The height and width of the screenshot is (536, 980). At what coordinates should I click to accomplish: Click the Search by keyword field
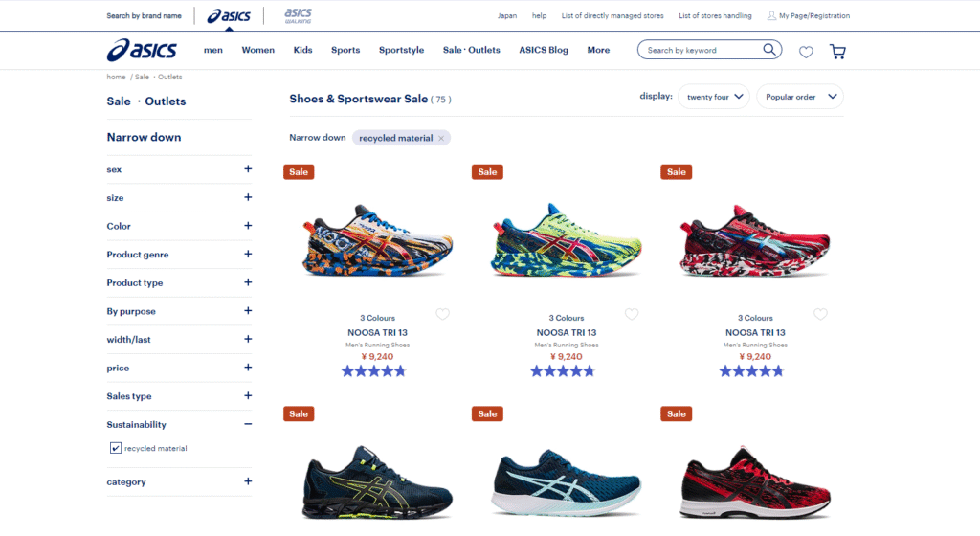702,50
